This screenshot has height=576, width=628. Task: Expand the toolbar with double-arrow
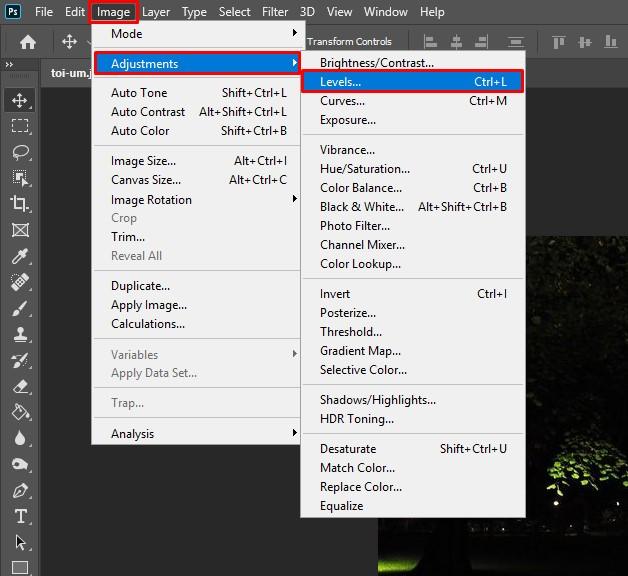pyautogui.click(x=9, y=65)
